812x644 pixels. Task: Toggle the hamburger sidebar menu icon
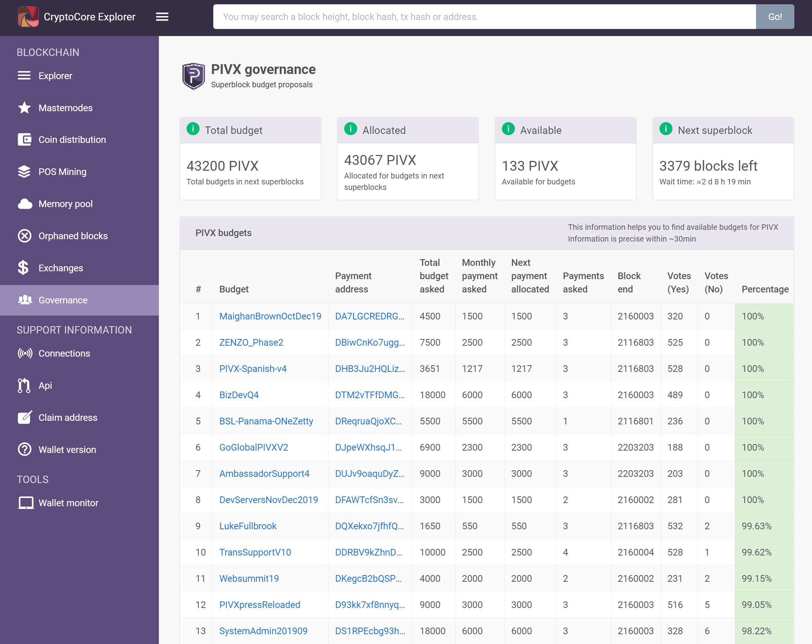pos(162,17)
